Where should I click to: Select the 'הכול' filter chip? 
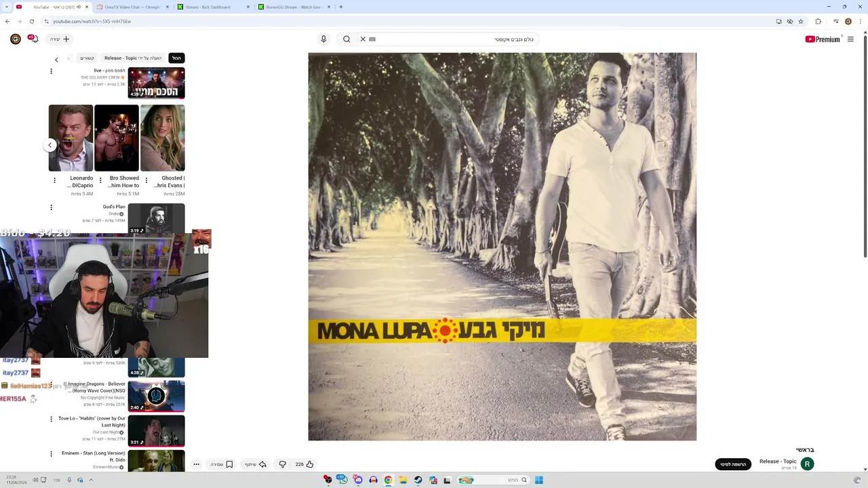click(176, 58)
